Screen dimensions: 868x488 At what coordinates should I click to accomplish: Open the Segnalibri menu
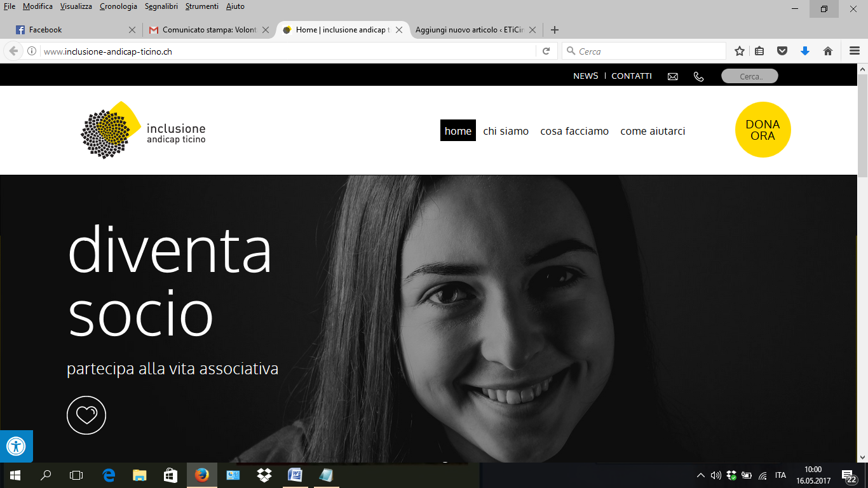(x=161, y=6)
